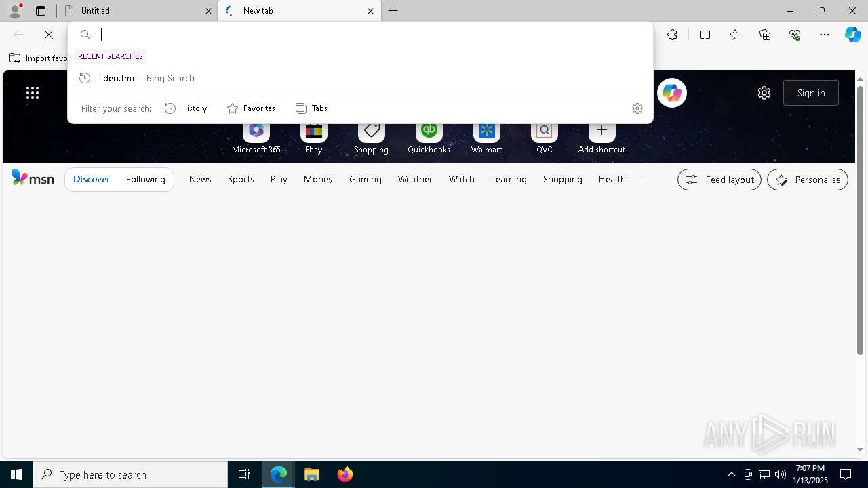Open the Sports category
Image resolution: width=868 pixels, height=488 pixels.
[x=241, y=179]
